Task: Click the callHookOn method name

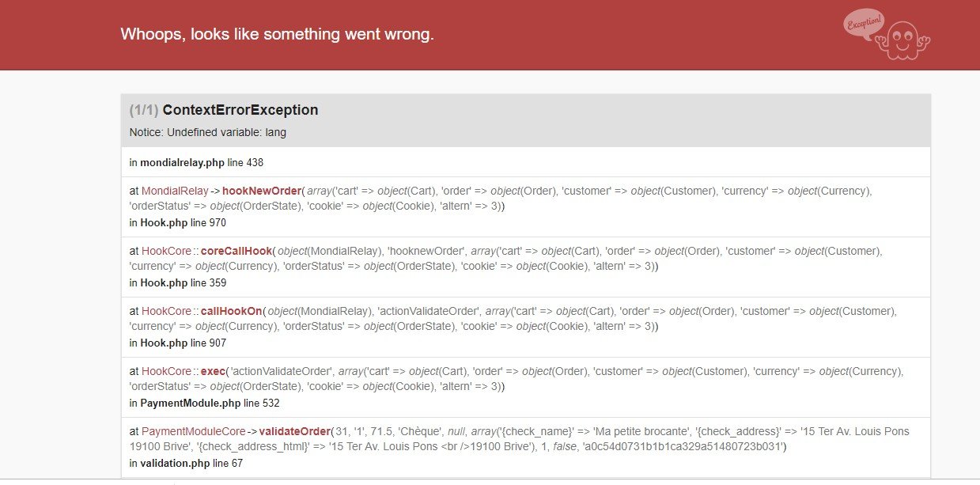Action: 232,311
